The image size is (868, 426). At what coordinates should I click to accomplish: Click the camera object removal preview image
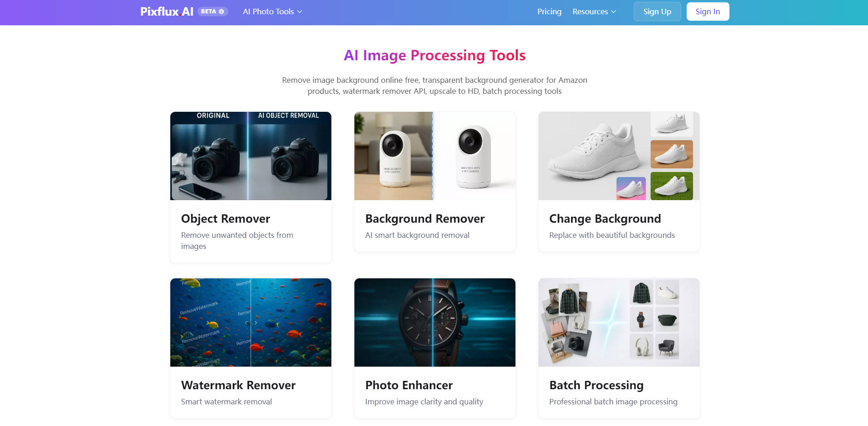250,155
